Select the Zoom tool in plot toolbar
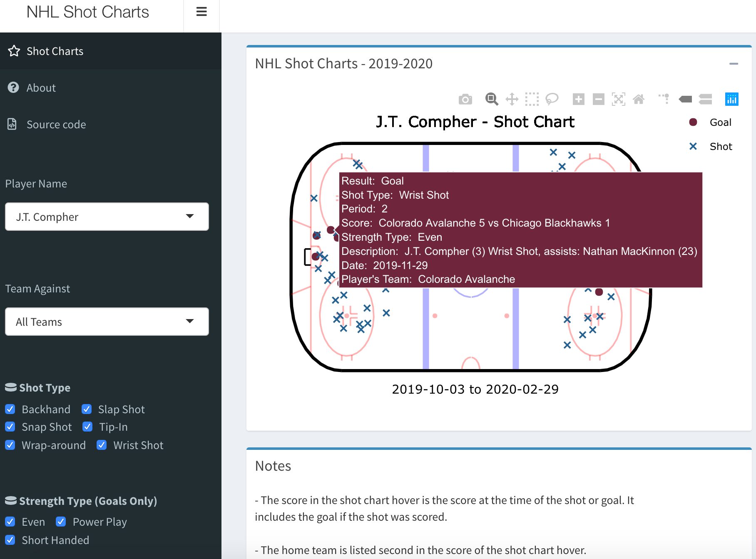Screen dimensions: 756x559 [x=491, y=99]
